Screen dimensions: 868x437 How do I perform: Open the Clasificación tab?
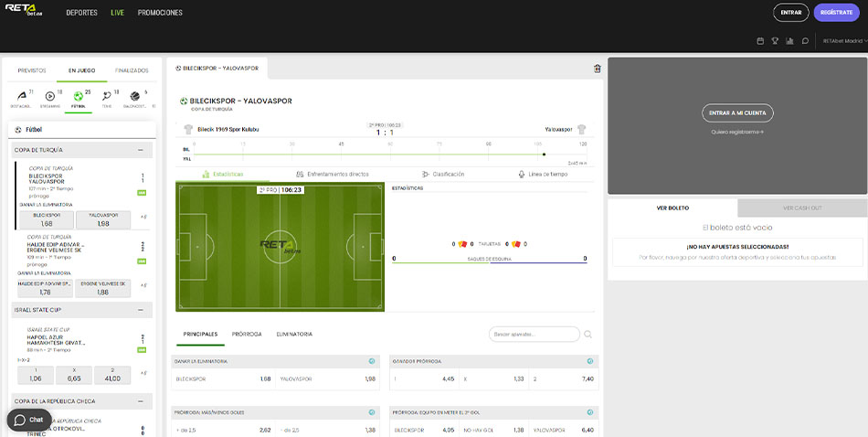[x=443, y=174]
